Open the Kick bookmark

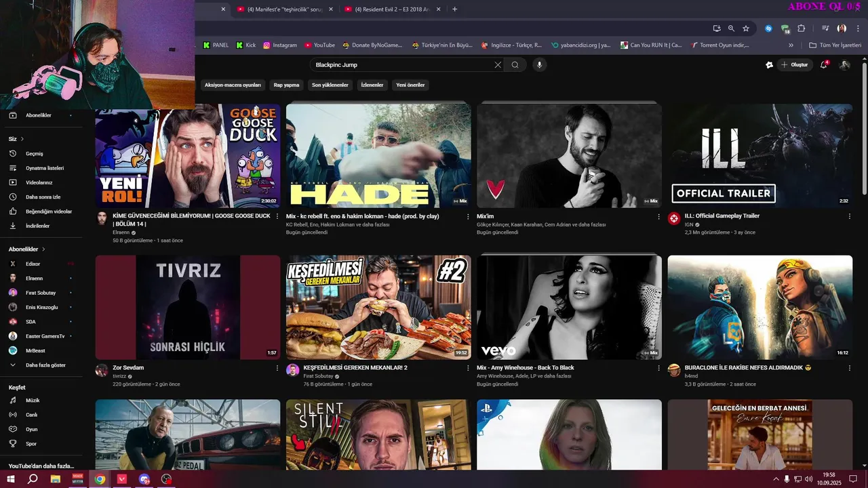(246, 45)
